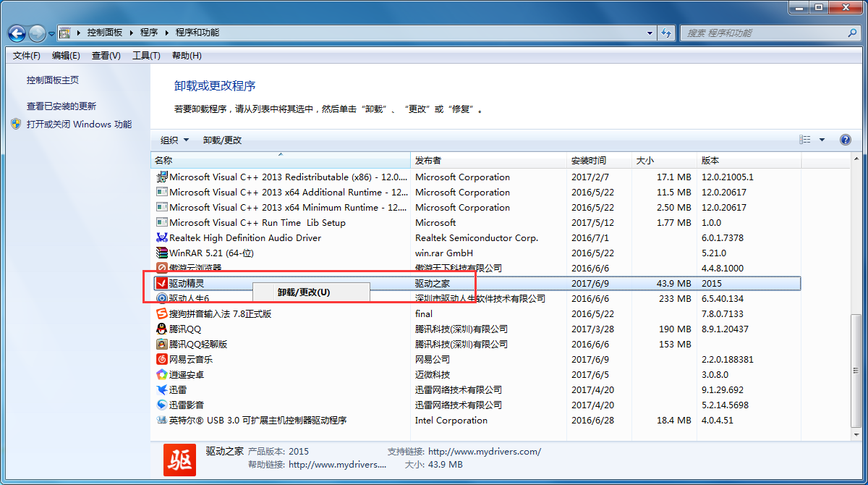Screen dimensions: 868x485
Task: Choose 卸载/更改(U) from context menu
Action: (x=304, y=292)
